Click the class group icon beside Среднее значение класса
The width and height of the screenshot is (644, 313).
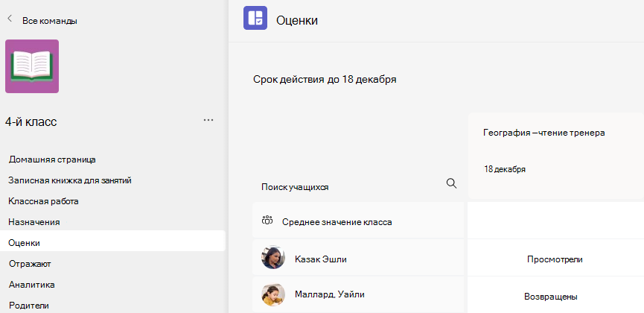pyautogui.click(x=267, y=220)
